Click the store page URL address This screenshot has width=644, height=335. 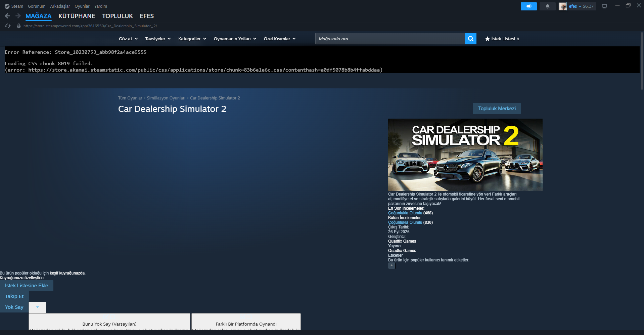pos(90,26)
